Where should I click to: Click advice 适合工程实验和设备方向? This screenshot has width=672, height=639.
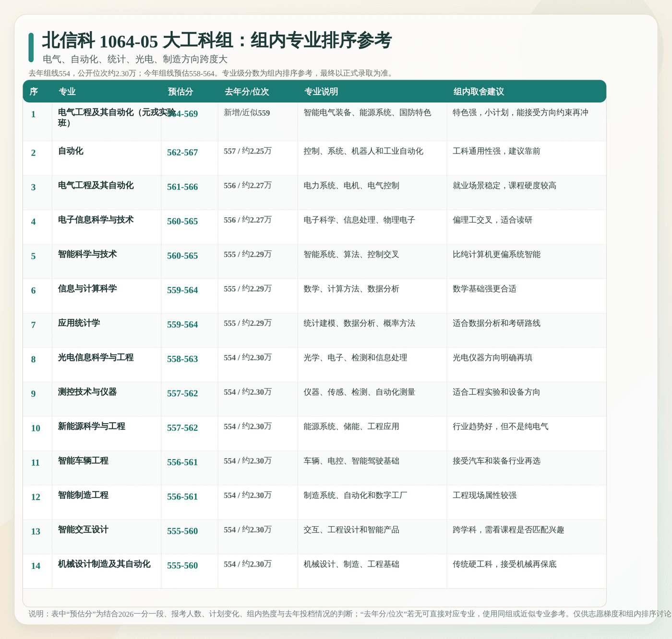[496, 392]
